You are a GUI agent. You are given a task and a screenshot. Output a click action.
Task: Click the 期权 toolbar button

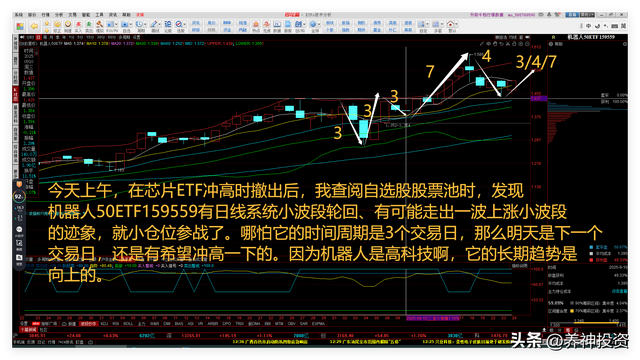click(x=362, y=22)
